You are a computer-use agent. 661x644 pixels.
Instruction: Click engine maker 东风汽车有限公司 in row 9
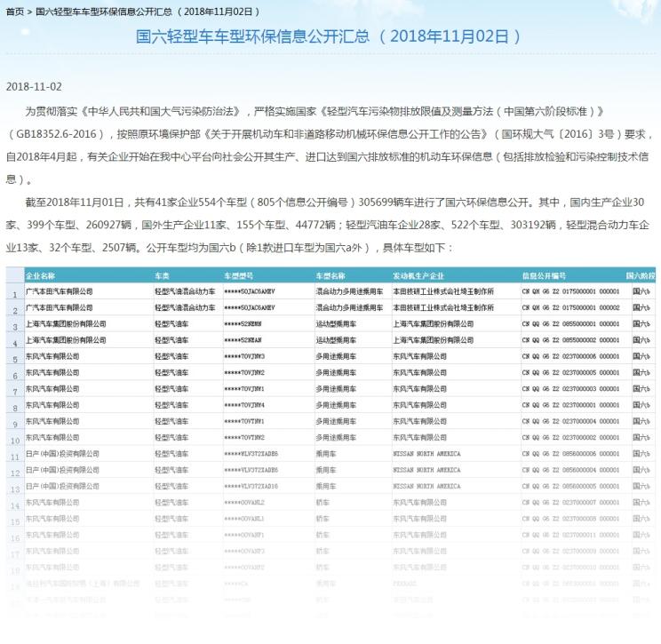pyautogui.click(x=420, y=421)
